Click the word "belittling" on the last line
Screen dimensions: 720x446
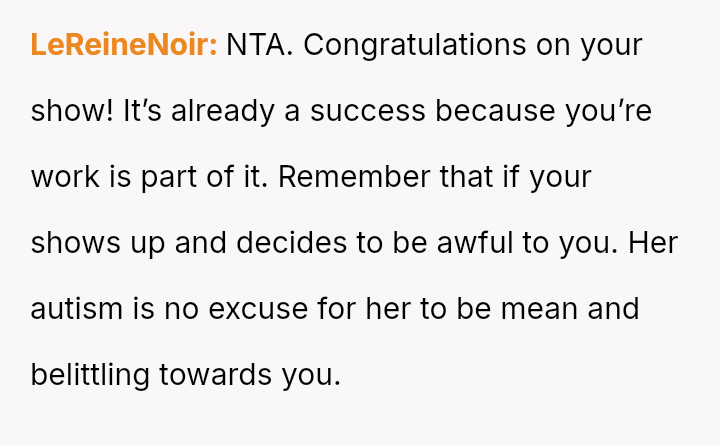click(x=91, y=375)
